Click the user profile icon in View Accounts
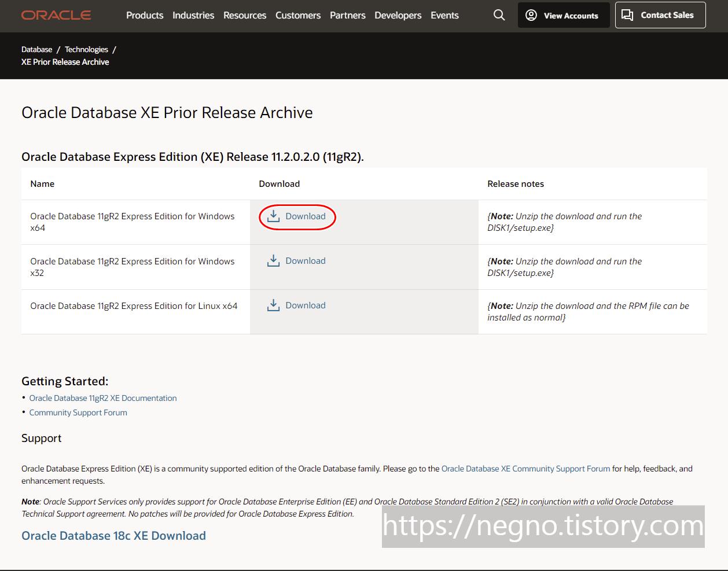 pos(531,15)
